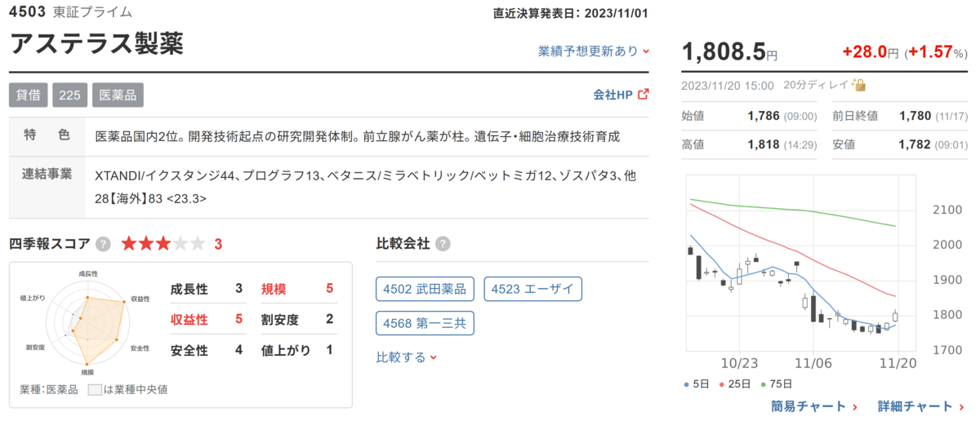The width and height of the screenshot is (980, 421).
Task: Click the 安値 value 1,782
Action: click(x=915, y=144)
